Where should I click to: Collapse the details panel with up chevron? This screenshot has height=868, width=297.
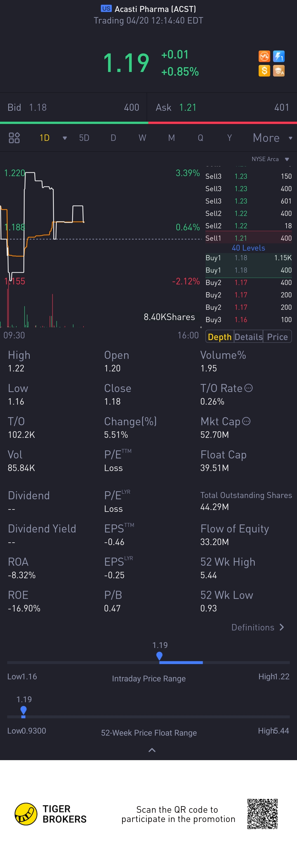(152, 750)
